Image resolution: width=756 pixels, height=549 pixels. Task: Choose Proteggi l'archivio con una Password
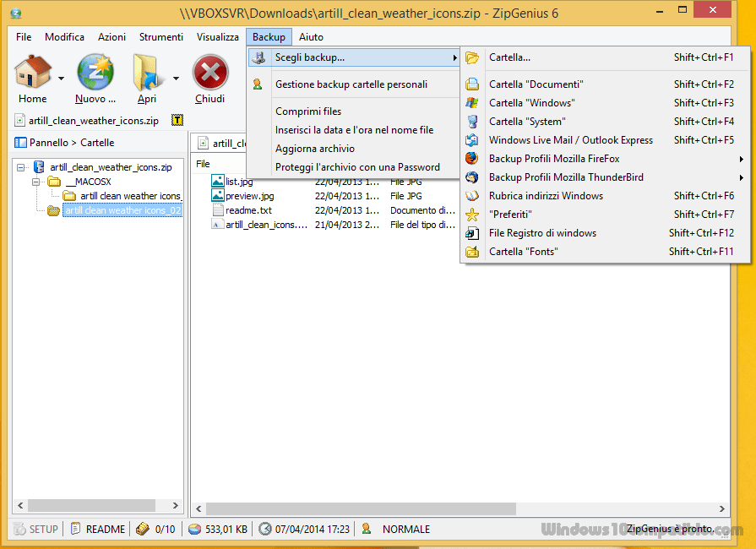(357, 167)
